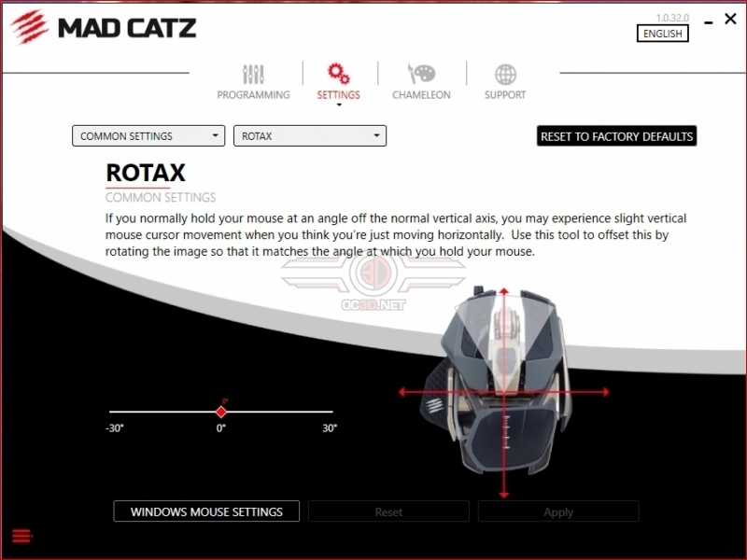Click the ROTAX heading text

pos(146,173)
